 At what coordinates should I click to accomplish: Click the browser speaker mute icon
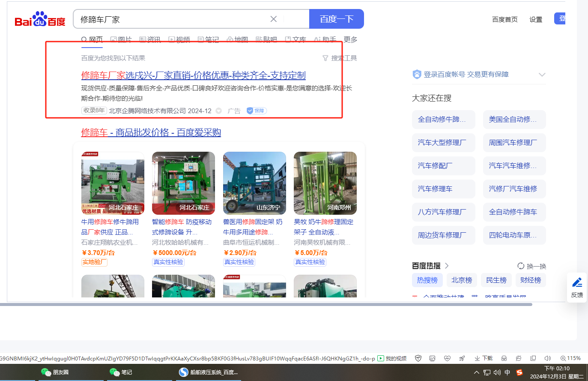(x=547, y=358)
